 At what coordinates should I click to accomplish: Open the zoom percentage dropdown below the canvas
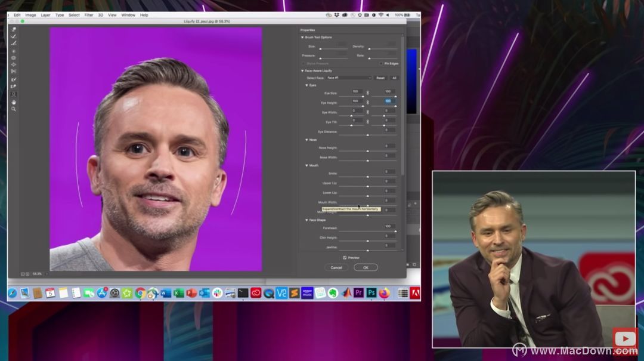coord(47,274)
